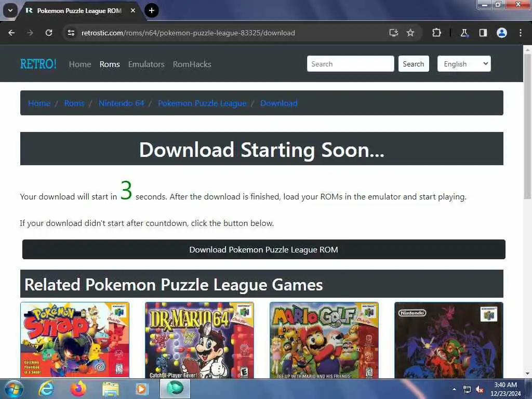Close the Pokemon Puzzle League ROM tab
532x399 pixels.
[x=133, y=10]
